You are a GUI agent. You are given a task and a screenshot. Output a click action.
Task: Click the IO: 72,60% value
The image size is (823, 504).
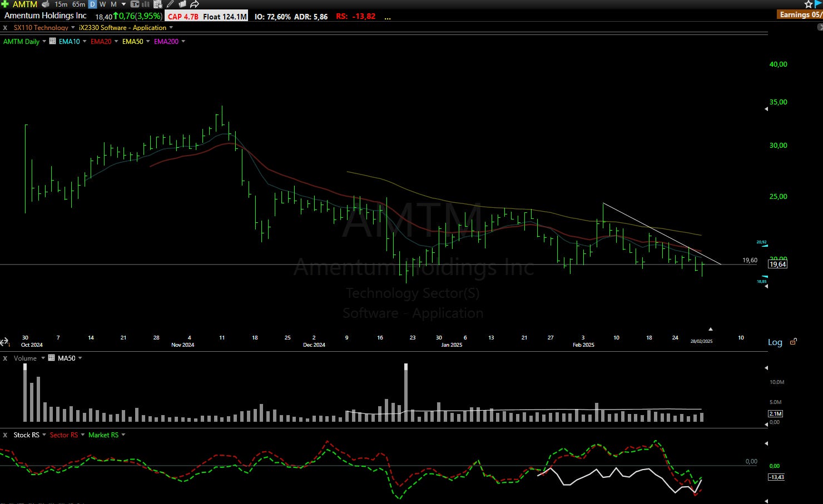(272, 17)
